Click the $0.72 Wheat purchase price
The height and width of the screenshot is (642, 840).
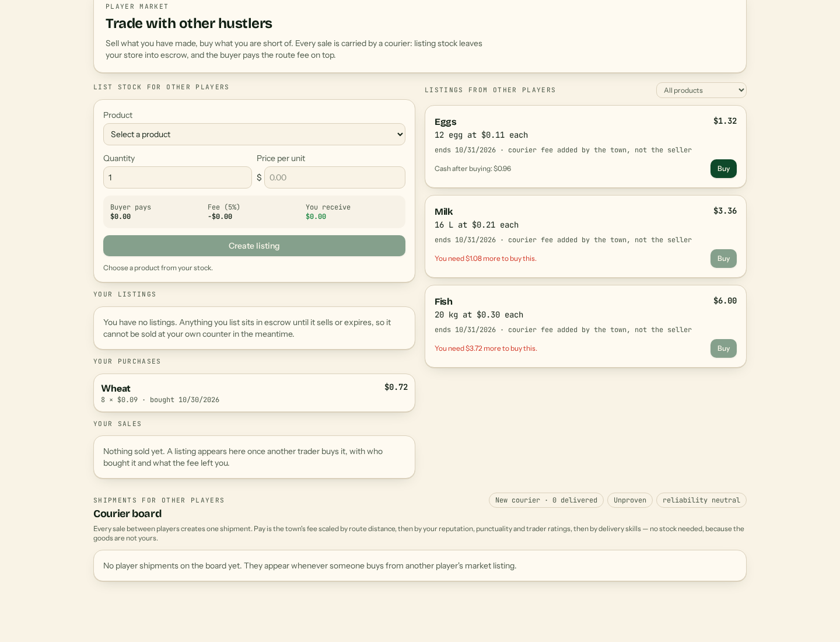[396, 387]
